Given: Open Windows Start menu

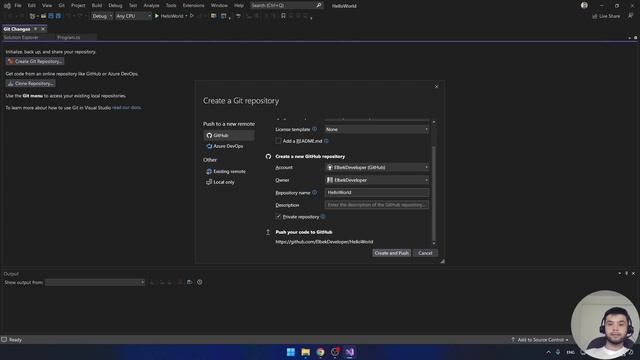Looking at the screenshot, I should click(x=291, y=352).
